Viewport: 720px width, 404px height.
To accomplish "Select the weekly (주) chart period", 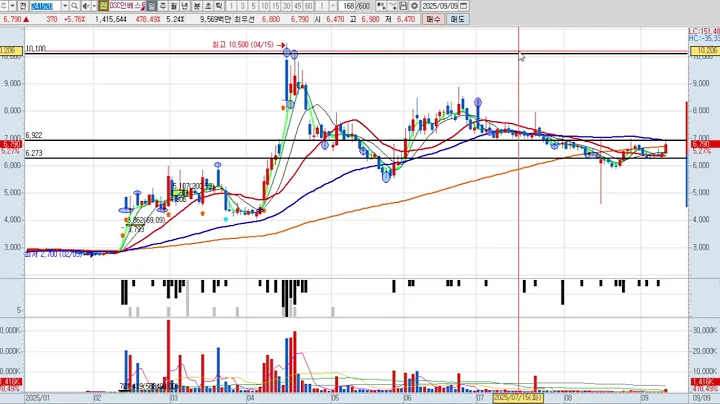I will (x=163, y=6).
